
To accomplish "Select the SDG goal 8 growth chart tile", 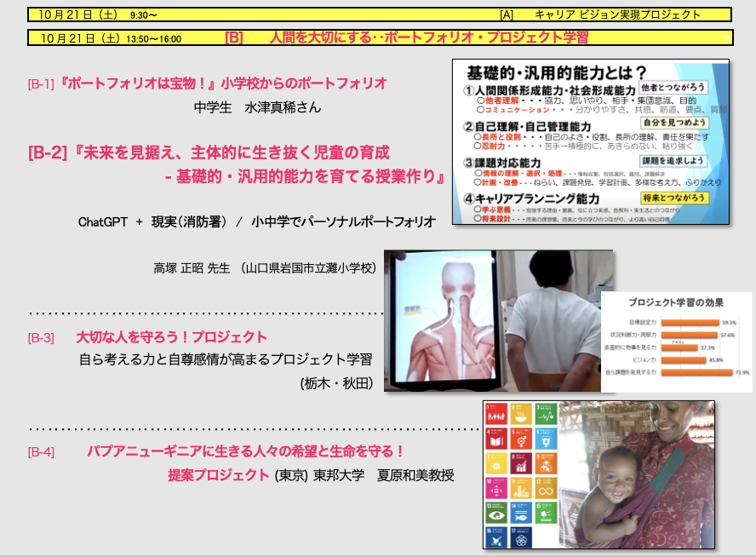I will 521,463.
